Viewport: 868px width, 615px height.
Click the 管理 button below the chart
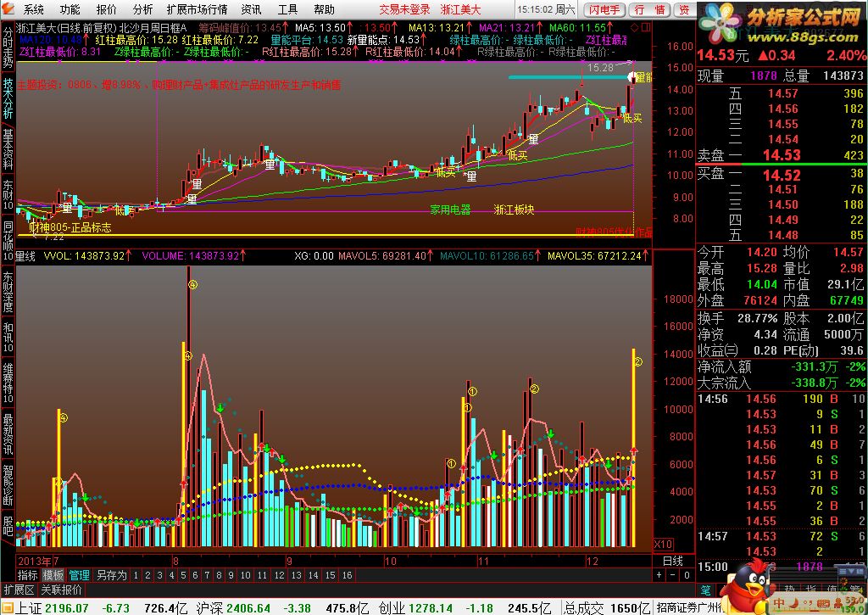pyautogui.click(x=79, y=575)
